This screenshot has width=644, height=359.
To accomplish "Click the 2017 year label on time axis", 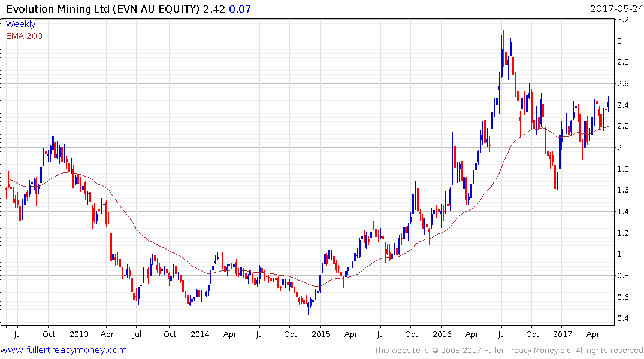I will coord(563,334).
